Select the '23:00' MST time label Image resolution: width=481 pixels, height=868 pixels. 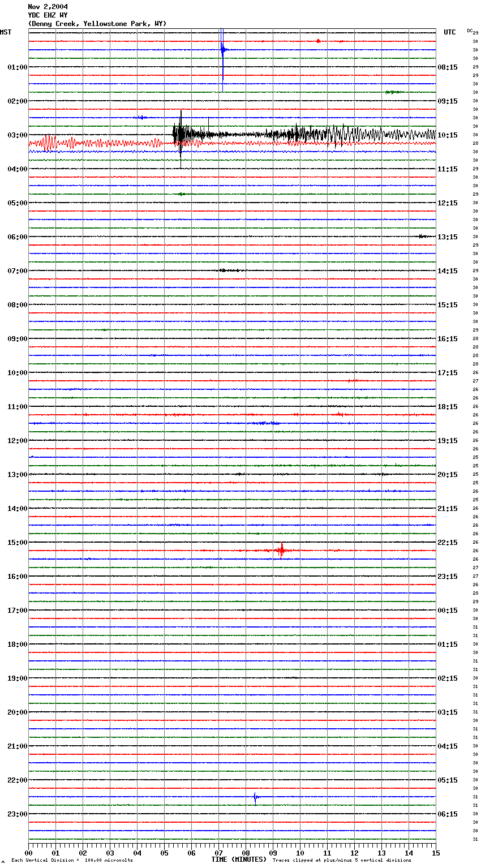point(18,814)
